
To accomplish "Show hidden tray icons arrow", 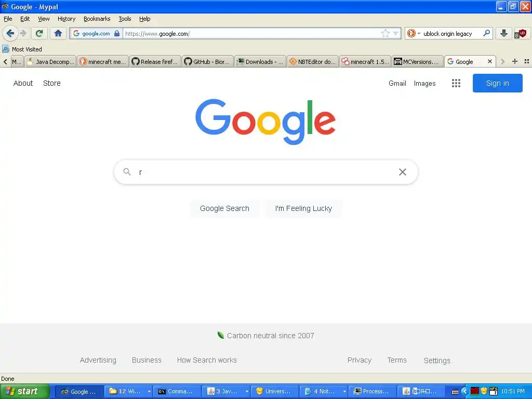I will (x=464, y=392).
